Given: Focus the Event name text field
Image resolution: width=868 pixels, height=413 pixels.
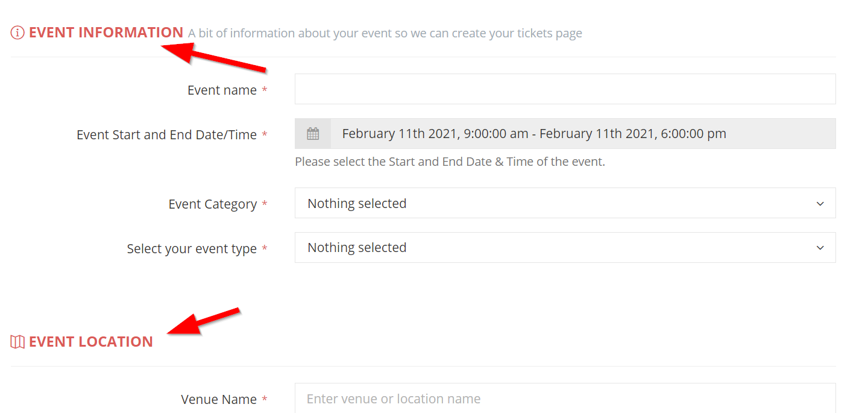Looking at the screenshot, I should (x=564, y=89).
